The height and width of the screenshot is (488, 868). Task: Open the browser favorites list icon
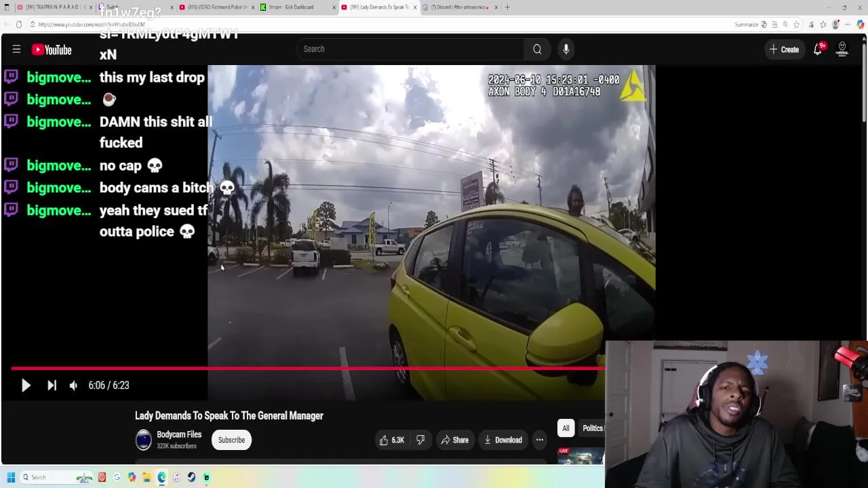point(823,24)
